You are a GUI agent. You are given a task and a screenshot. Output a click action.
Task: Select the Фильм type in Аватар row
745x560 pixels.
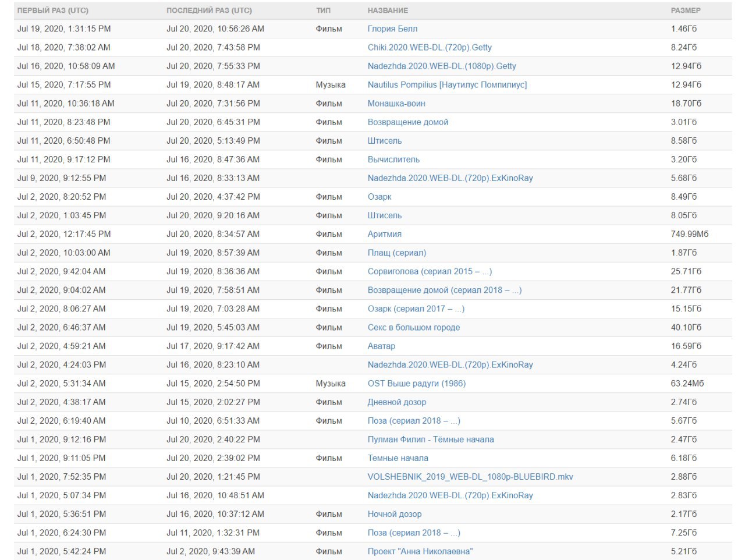coord(329,346)
